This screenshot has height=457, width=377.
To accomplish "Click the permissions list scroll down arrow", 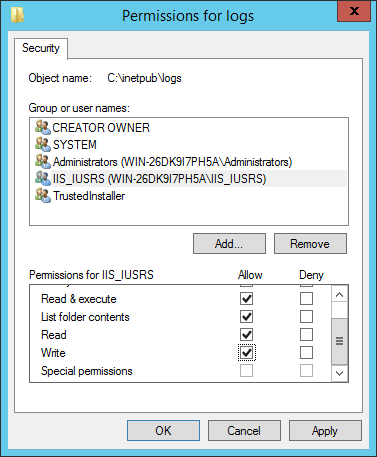I will pyautogui.click(x=340, y=373).
